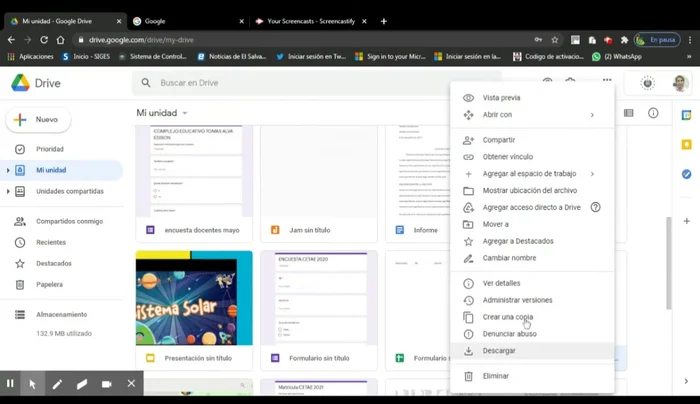Viewport: 700px width, 404px height.
Task: Select the Screencastify pen drawing tool
Action: 57,384
